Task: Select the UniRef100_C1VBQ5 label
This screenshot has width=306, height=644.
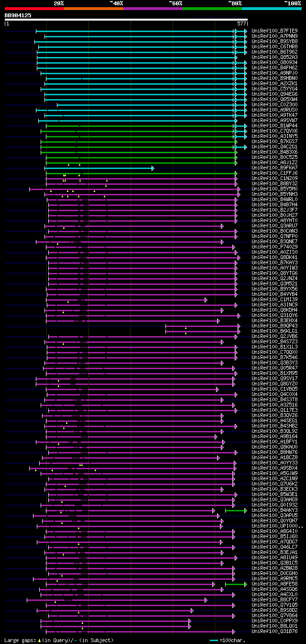Action: [274, 389]
